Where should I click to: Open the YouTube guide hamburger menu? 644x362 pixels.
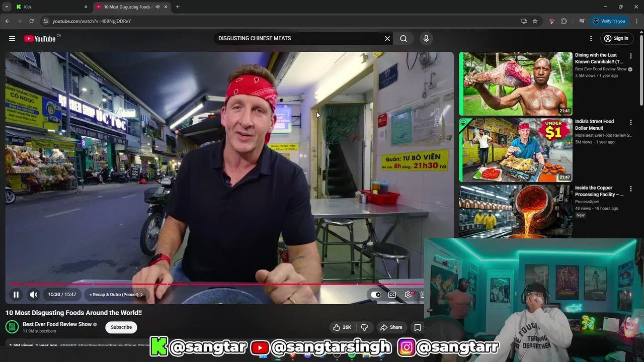tap(12, 39)
